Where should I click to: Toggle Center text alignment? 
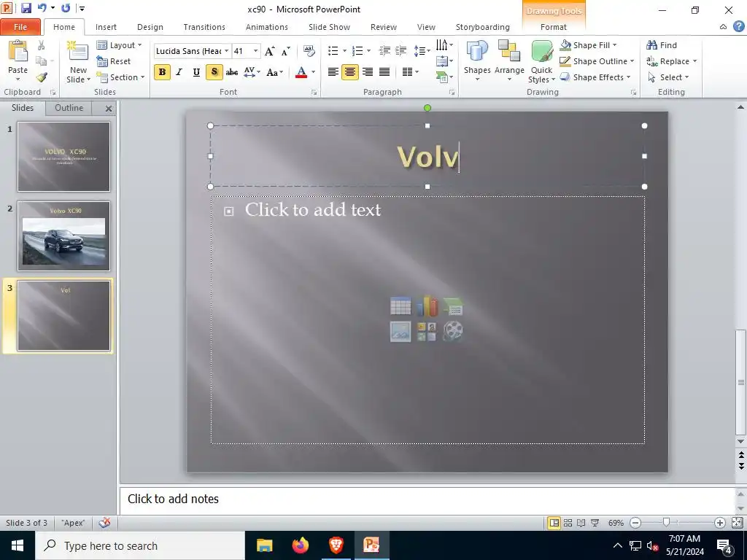point(350,72)
